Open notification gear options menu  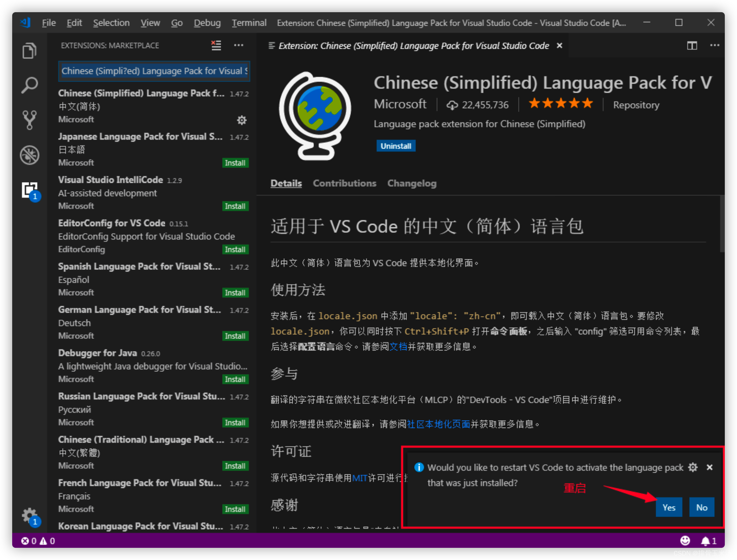693,467
